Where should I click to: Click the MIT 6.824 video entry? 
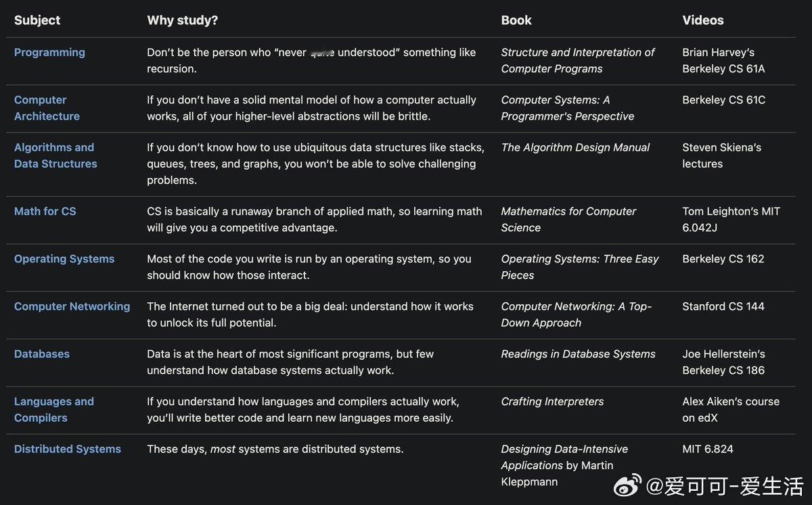[708, 449]
